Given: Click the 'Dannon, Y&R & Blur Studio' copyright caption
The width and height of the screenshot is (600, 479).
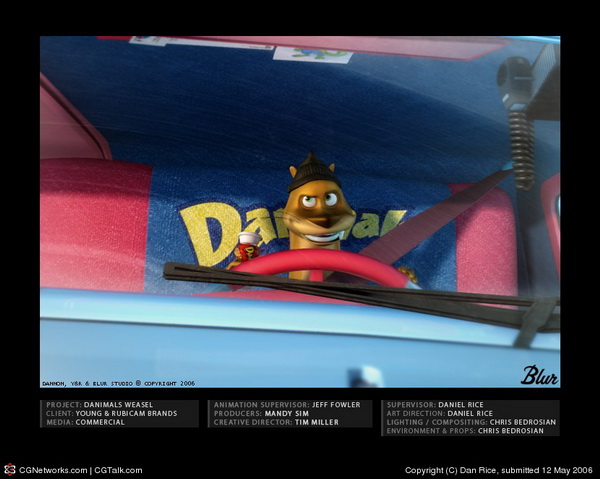Looking at the screenshot, I should [119, 383].
